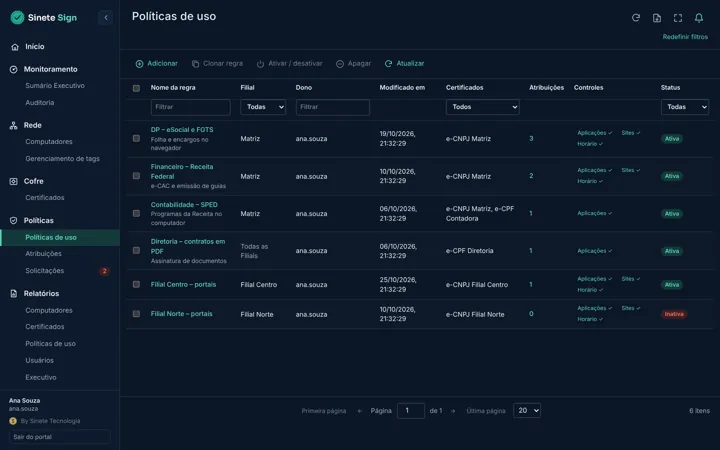Click the next page arrow

pos(453,411)
